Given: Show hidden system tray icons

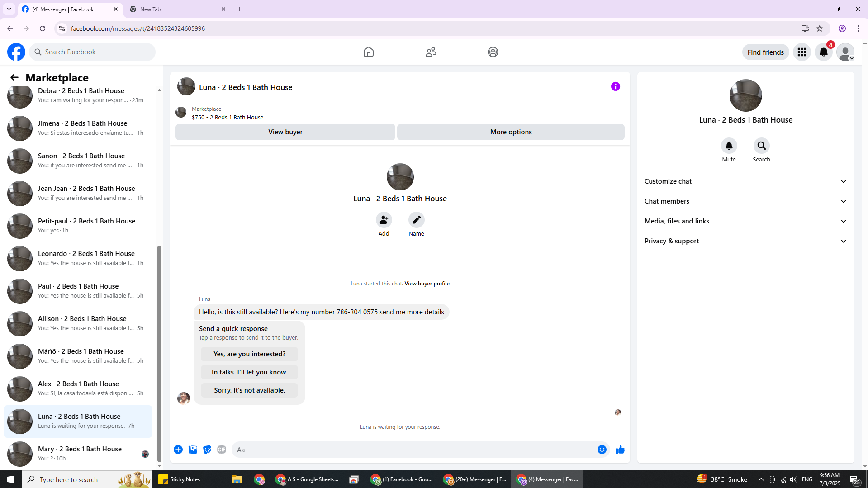Looking at the screenshot, I should click(761, 479).
